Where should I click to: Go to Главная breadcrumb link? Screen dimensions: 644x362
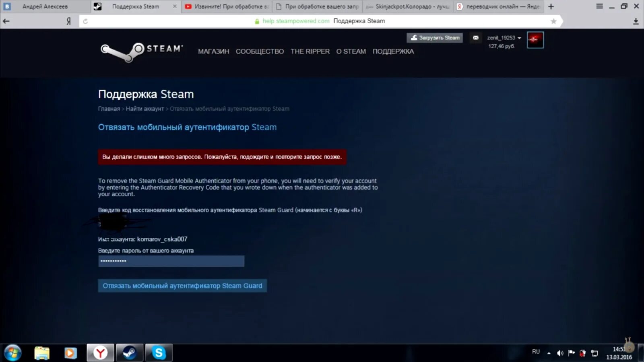[x=109, y=109]
